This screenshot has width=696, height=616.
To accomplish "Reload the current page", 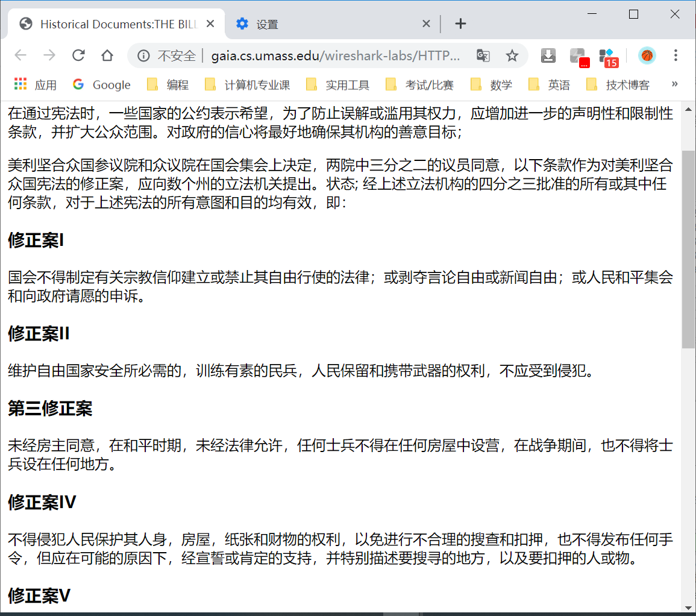I will pos(78,55).
